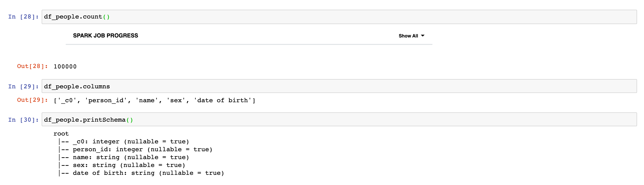Select the In [28] cell prompt
This screenshot has width=644, height=185.
click(23, 17)
